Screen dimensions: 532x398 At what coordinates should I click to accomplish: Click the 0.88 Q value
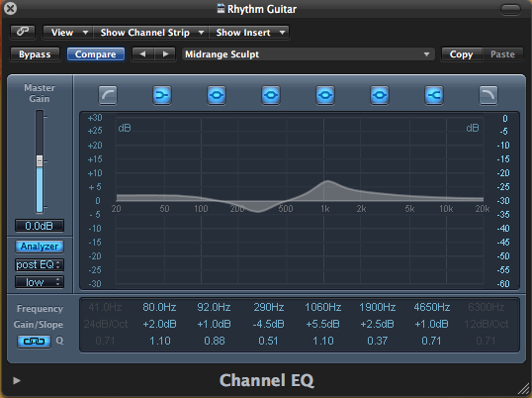pos(215,341)
